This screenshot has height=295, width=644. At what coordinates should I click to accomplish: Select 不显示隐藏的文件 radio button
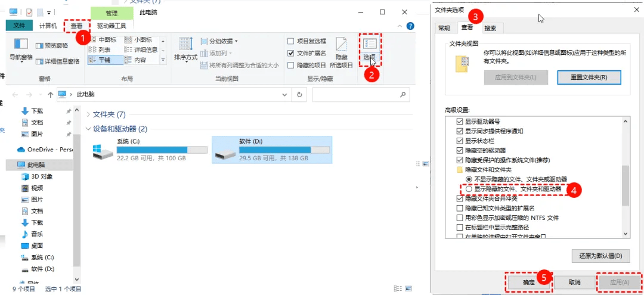click(469, 179)
